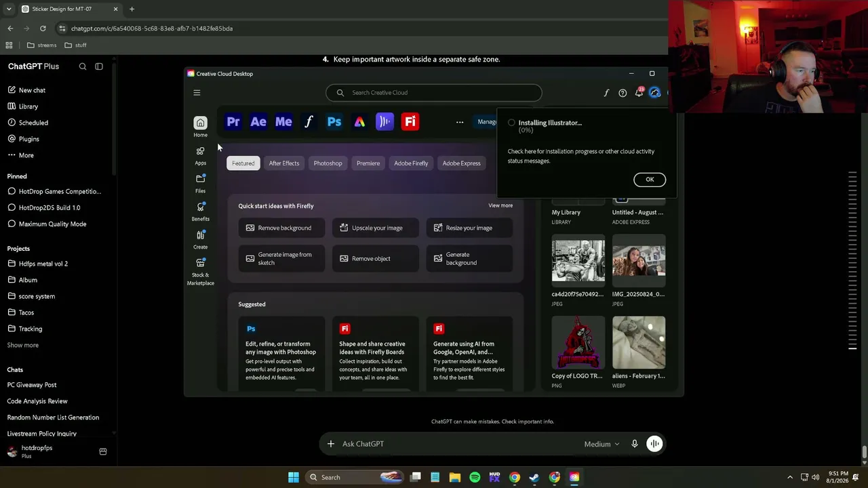
Task: Select the After Effects filter tab
Action: coord(283,163)
